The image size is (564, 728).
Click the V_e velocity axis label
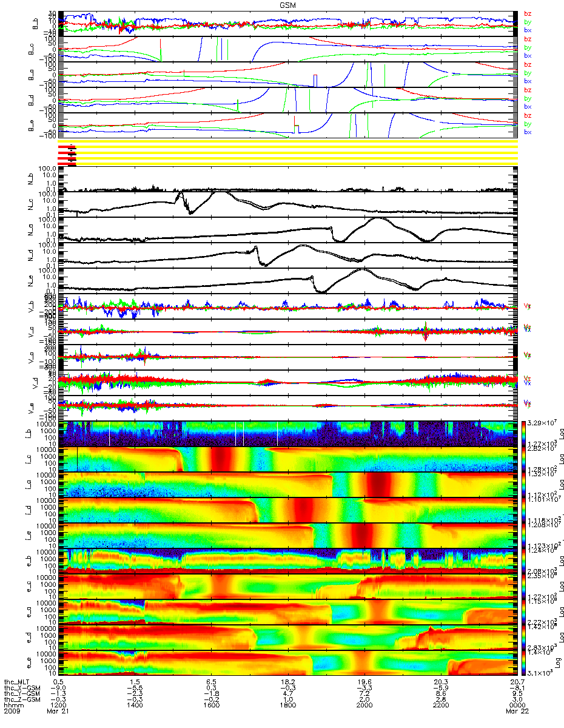[31, 409]
